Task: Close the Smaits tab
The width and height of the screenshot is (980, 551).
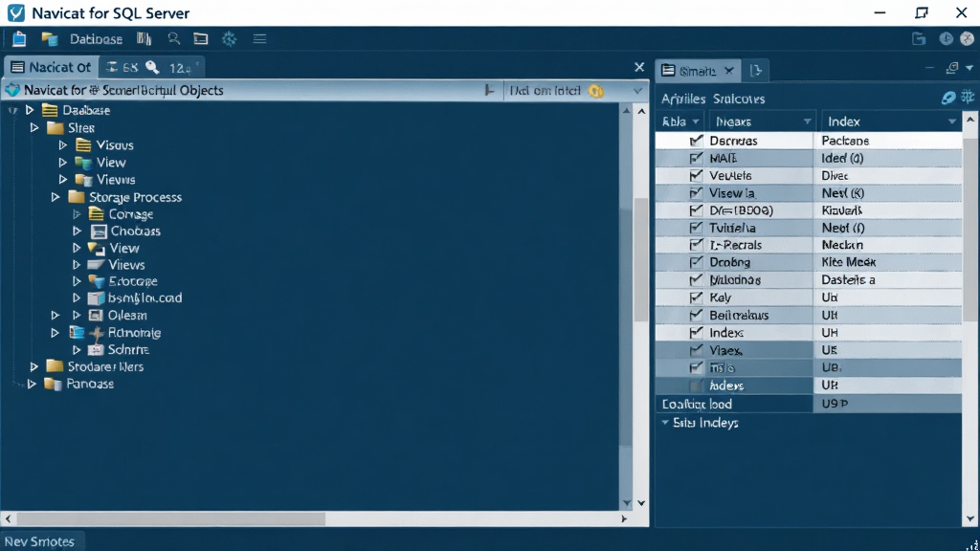Action: point(728,71)
